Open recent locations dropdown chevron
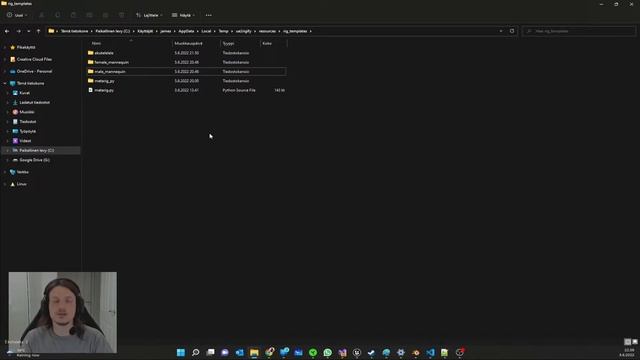This screenshot has height=360, width=640. [28, 31]
